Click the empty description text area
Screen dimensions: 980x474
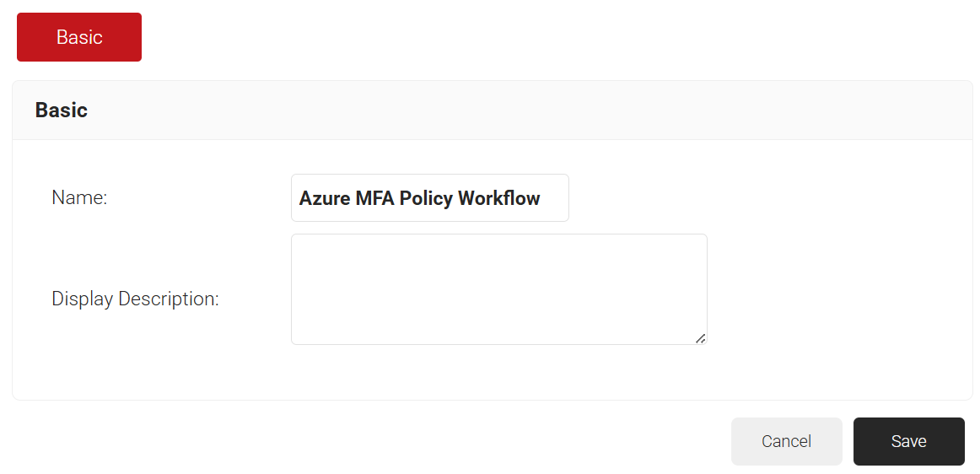tap(498, 288)
